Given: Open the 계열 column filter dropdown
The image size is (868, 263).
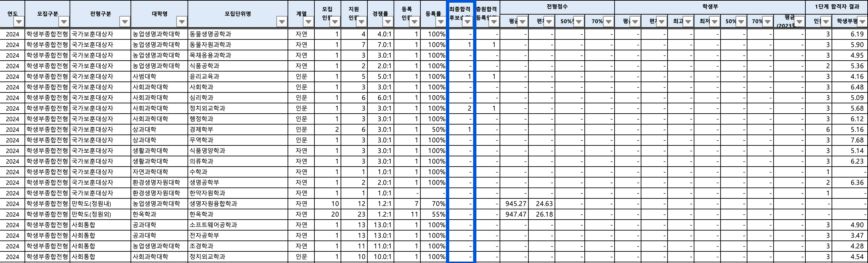Looking at the screenshot, I should coord(308,22).
